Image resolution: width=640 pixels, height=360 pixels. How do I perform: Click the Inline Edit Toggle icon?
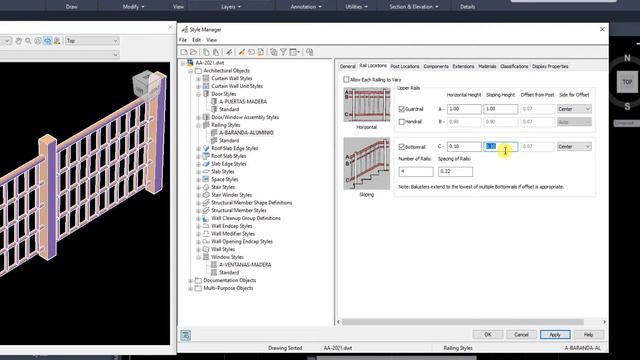click(310, 52)
